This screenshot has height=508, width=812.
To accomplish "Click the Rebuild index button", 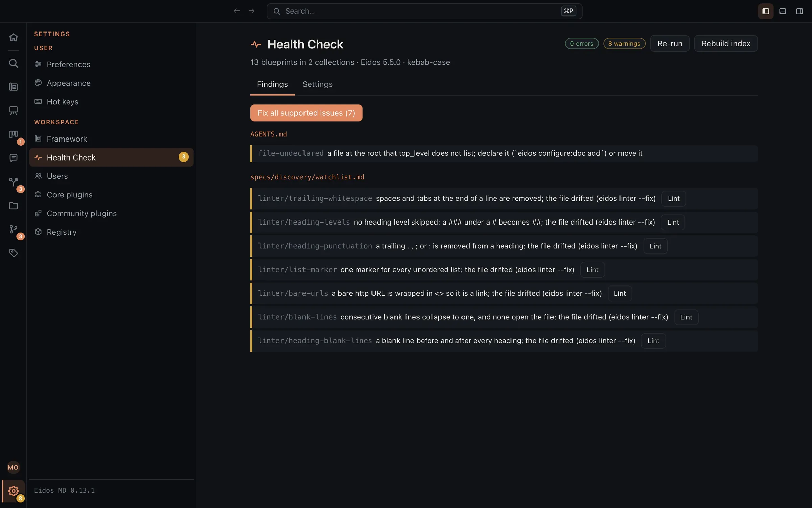I will tap(726, 44).
